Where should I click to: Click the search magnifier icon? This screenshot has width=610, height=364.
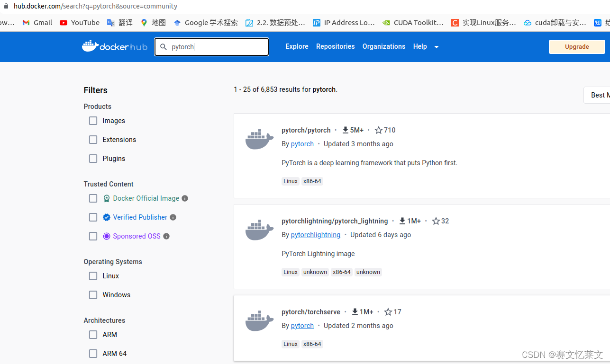[x=164, y=47]
